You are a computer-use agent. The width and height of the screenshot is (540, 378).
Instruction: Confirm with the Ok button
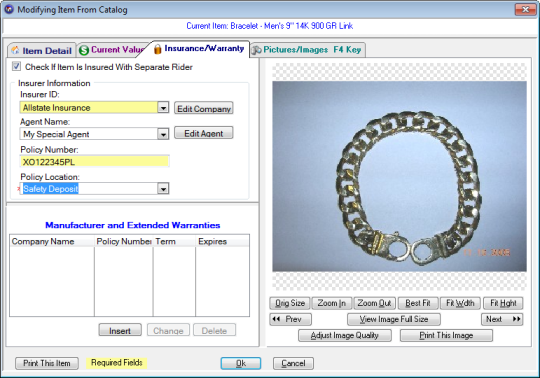click(241, 363)
